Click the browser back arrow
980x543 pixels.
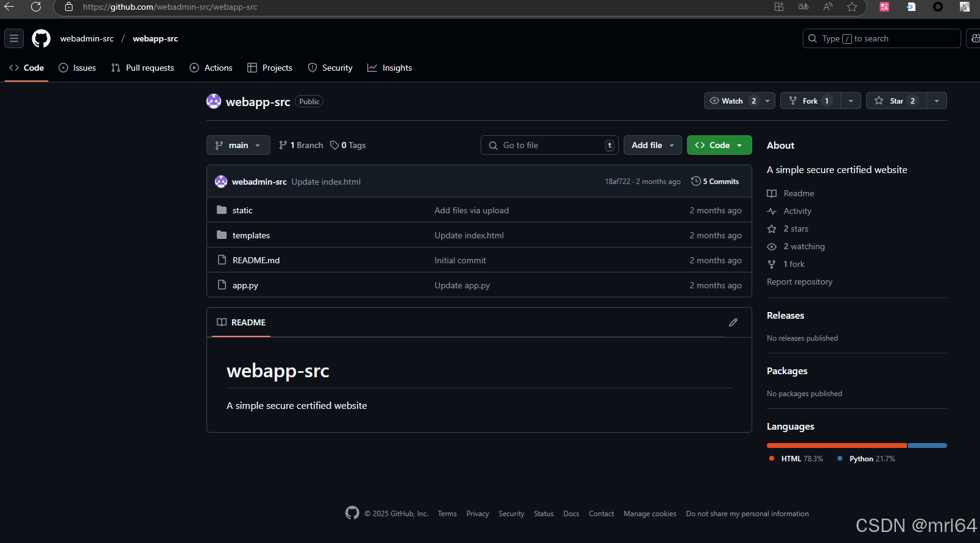point(9,7)
